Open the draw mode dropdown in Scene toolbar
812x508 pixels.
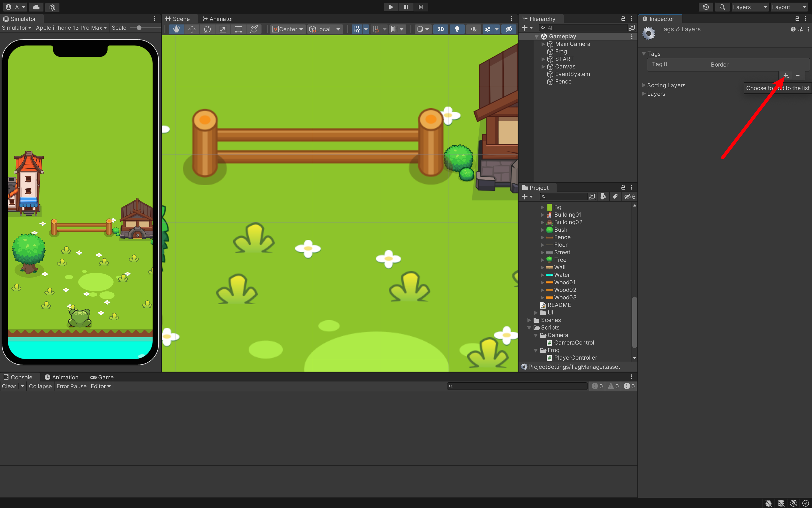pyautogui.click(x=423, y=29)
